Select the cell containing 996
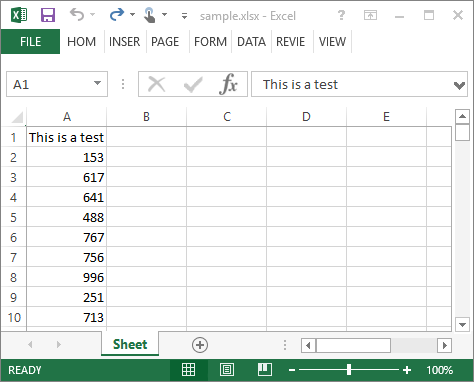 (x=67, y=277)
